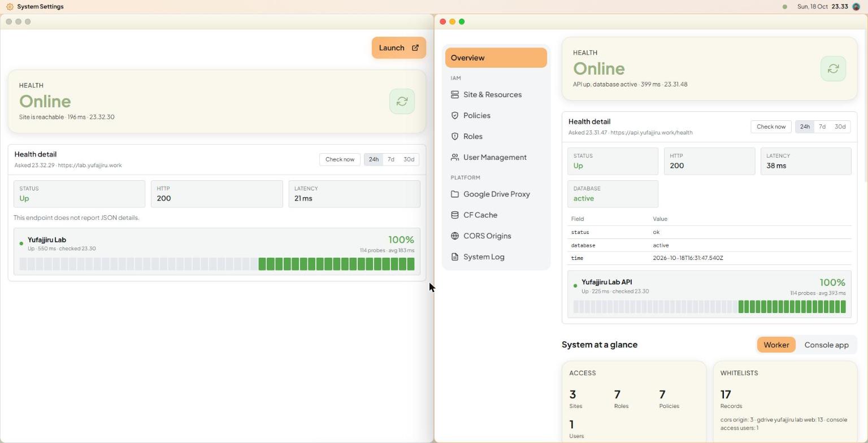The height and width of the screenshot is (443, 868).
Task: Select 7d range in left Health detail
Action: (391, 159)
